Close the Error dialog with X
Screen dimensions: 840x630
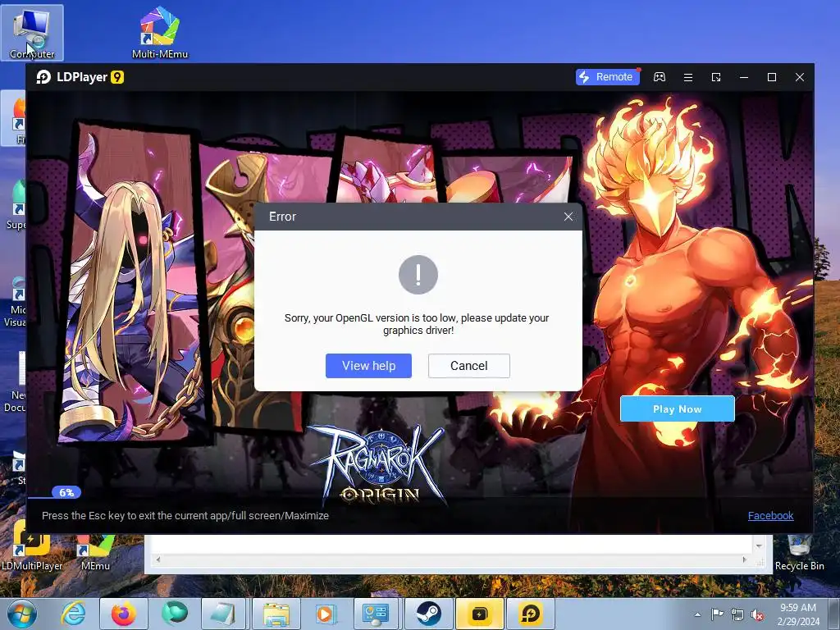coord(568,217)
